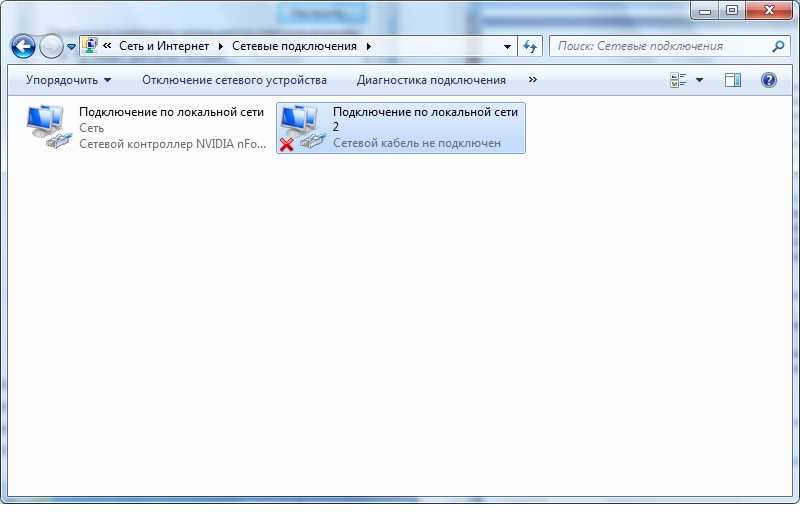800x521 pixels.
Task: Click Диагностика подключения in toolbar
Action: click(x=431, y=80)
